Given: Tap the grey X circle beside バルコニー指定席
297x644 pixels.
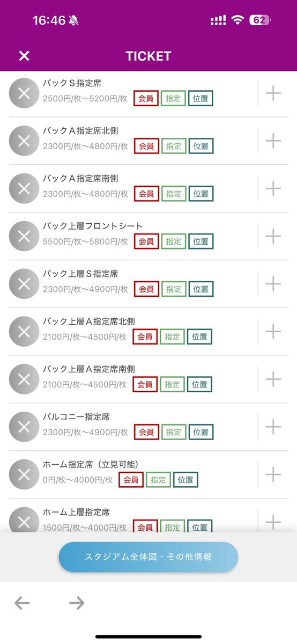Looking at the screenshot, I should click(24, 427).
